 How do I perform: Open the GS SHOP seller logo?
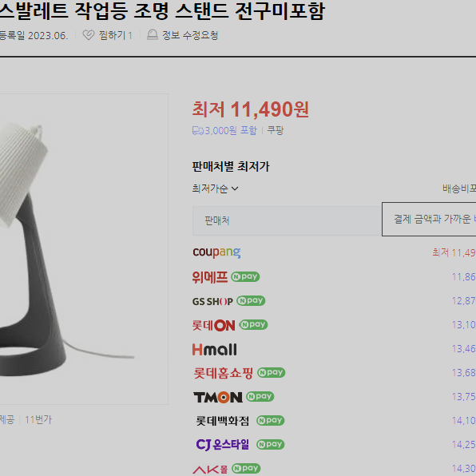pos(212,301)
